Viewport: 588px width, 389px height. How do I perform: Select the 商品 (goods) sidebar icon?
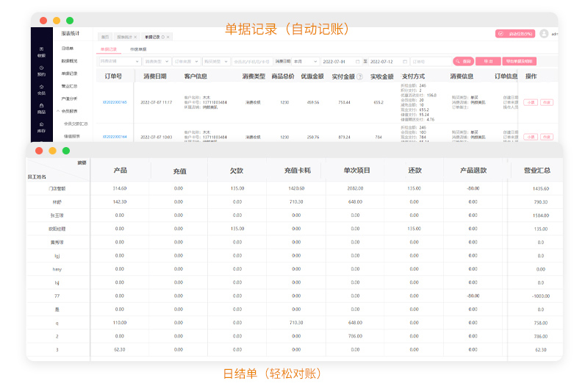pos(41,109)
